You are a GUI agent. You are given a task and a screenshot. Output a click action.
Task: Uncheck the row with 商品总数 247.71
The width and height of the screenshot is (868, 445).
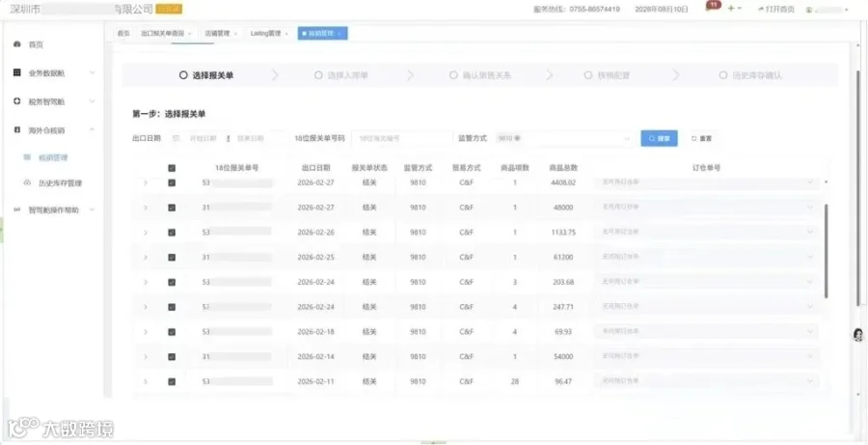(x=172, y=307)
